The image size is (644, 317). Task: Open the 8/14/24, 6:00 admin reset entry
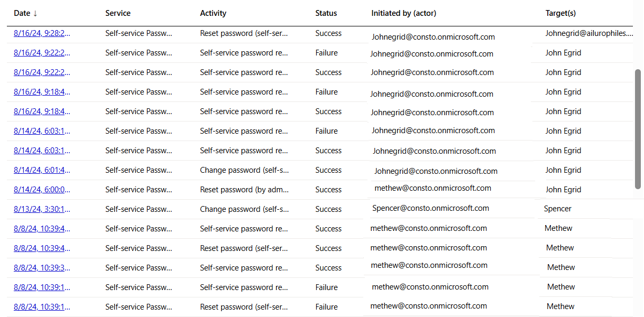[42, 189]
